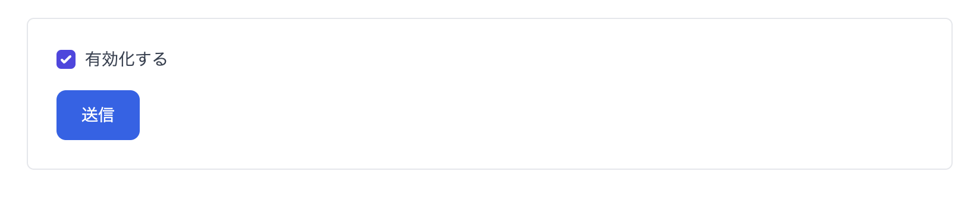
Task: Send the form using the 送信 button
Action: pyautogui.click(x=98, y=115)
